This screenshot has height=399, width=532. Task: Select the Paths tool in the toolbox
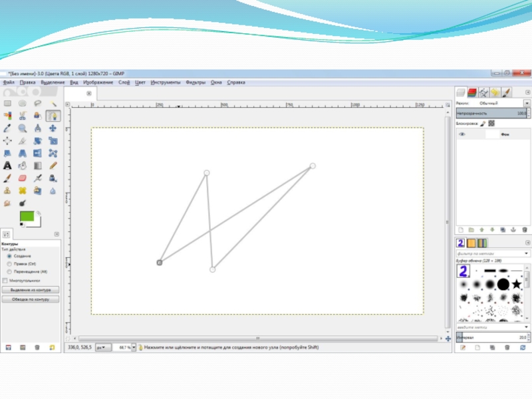point(53,116)
